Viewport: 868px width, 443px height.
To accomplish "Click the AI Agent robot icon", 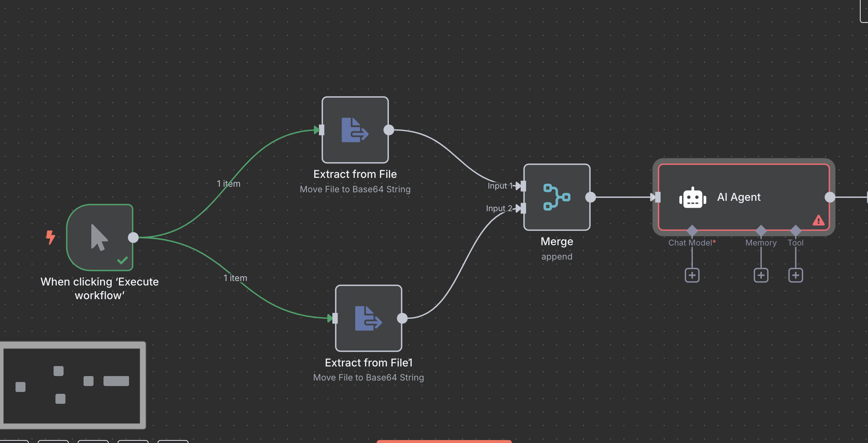I will (692, 197).
